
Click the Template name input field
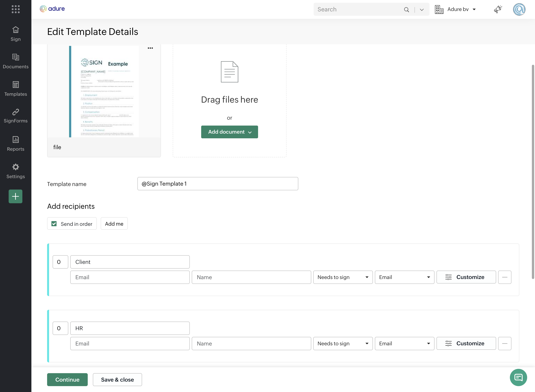(217, 184)
